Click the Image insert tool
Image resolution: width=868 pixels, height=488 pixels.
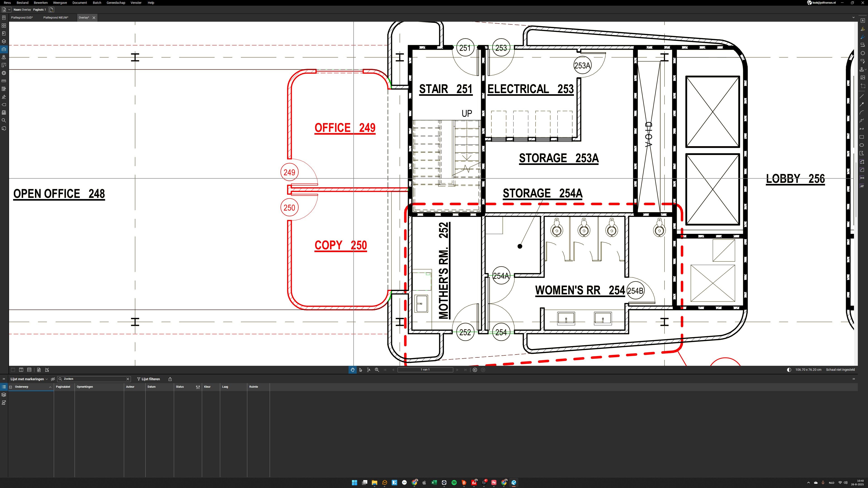tap(863, 77)
